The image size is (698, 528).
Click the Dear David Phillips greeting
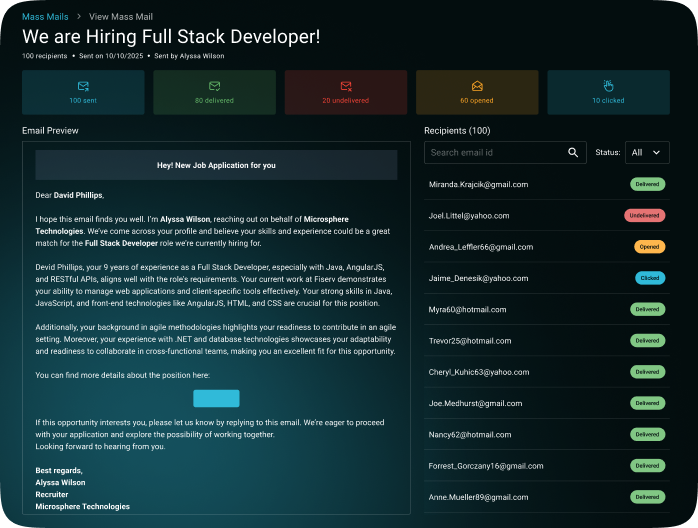click(70, 195)
